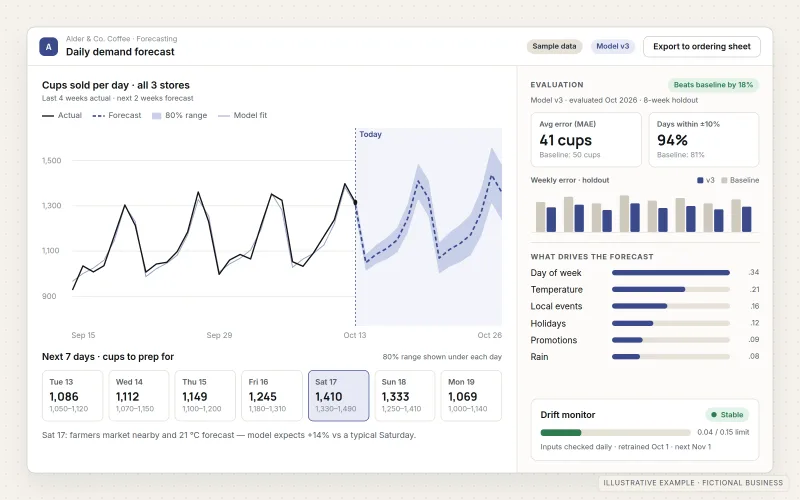Click Export to ordering sheet button
Image resolution: width=800 pixels, height=500 pixels.
(702, 46)
